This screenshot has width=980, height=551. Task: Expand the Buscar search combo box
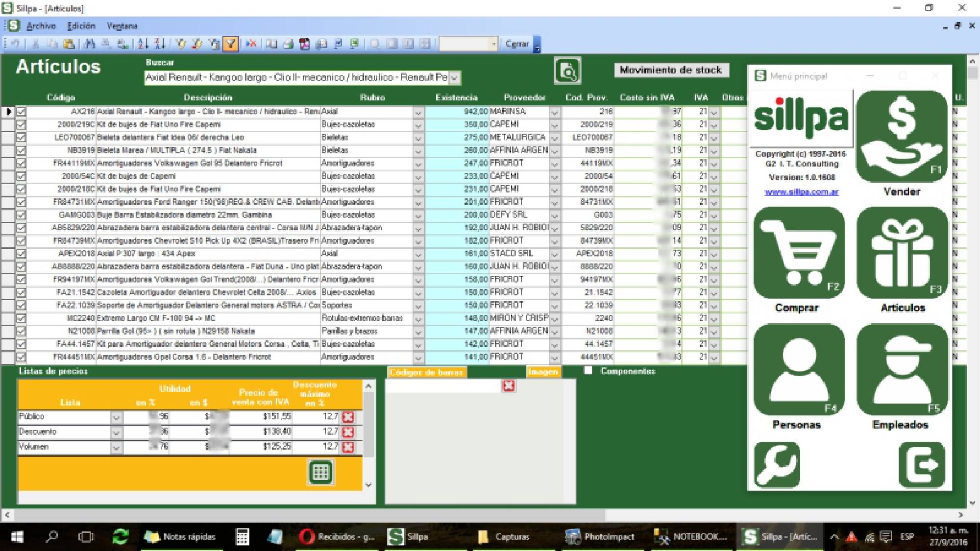tap(454, 78)
